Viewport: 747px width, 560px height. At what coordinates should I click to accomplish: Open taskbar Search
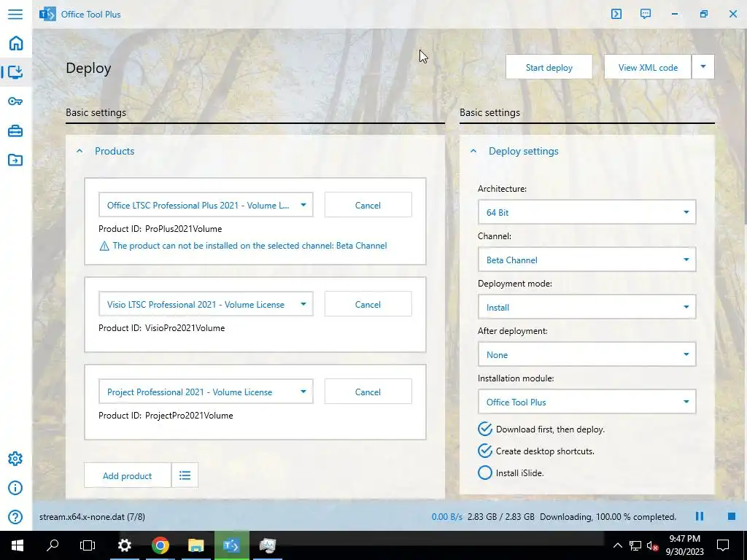pos(53,545)
